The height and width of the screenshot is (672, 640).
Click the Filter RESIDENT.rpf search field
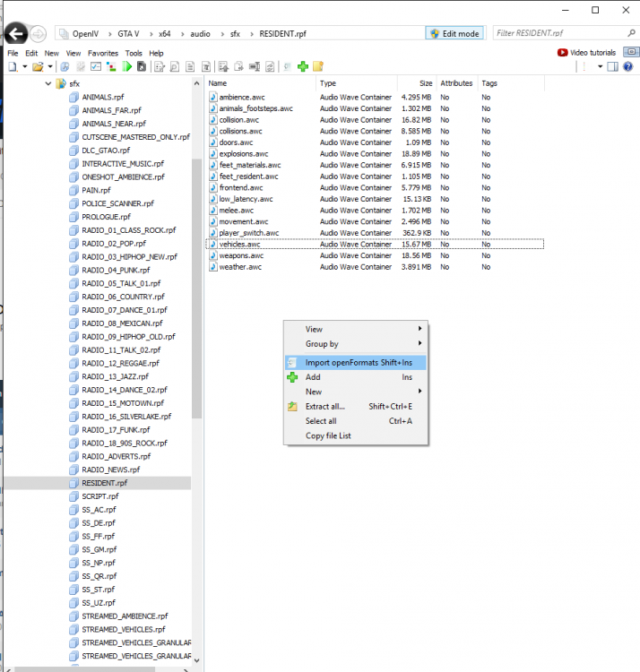pos(561,33)
